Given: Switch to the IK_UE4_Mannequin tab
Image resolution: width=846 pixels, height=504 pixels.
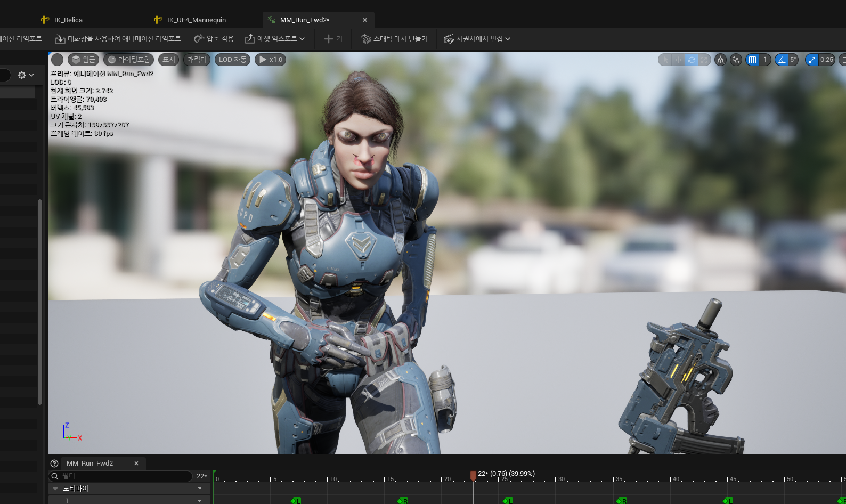Looking at the screenshot, I should (x=197, y=20).
